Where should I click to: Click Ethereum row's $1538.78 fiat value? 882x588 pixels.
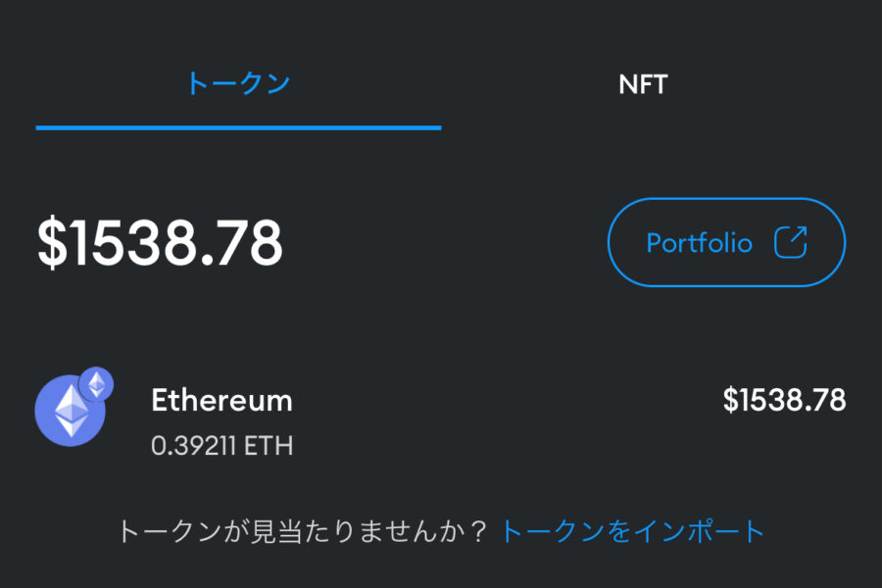[x=784, y=400]
